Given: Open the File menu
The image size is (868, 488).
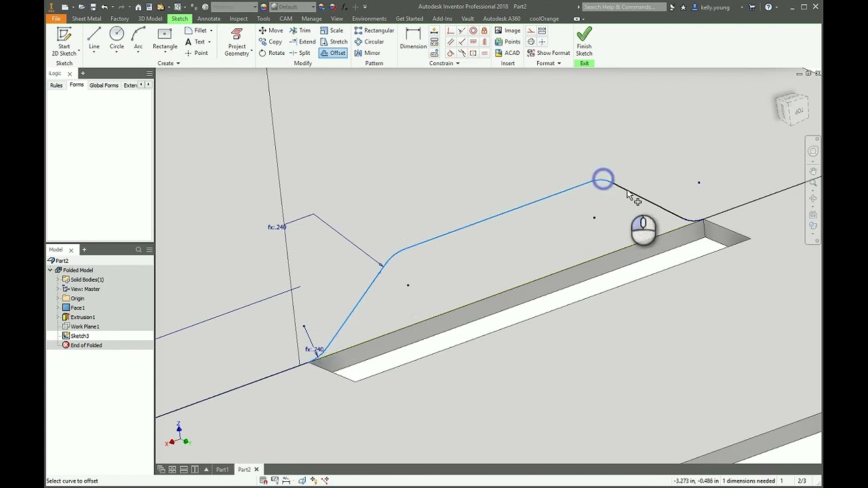Looking at the screenshot, I should [x=56, y=18].
